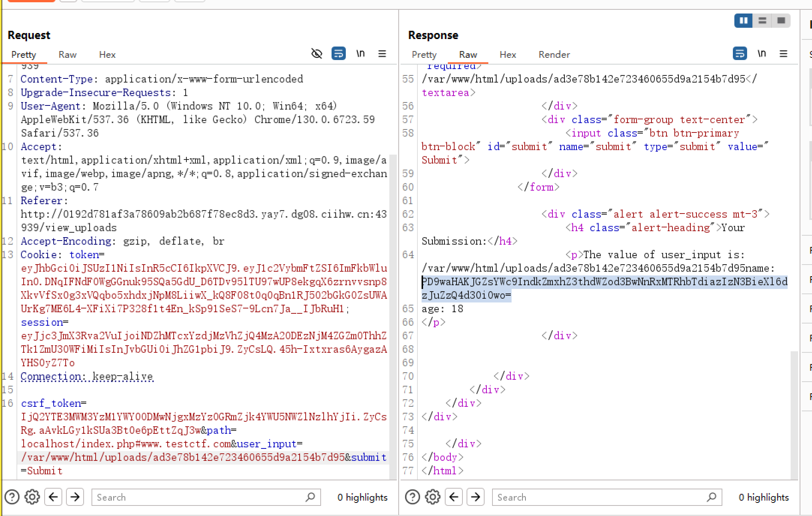
Task: Open Request search settings gear
Action: [32, 497]
